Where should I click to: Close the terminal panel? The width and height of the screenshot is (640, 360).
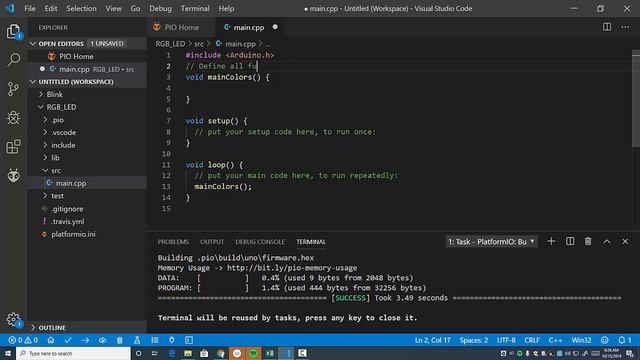[x=625, y=242]
